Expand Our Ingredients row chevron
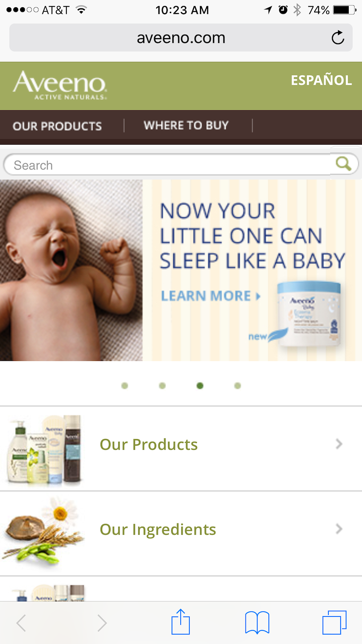 click(x=339, y=529)
